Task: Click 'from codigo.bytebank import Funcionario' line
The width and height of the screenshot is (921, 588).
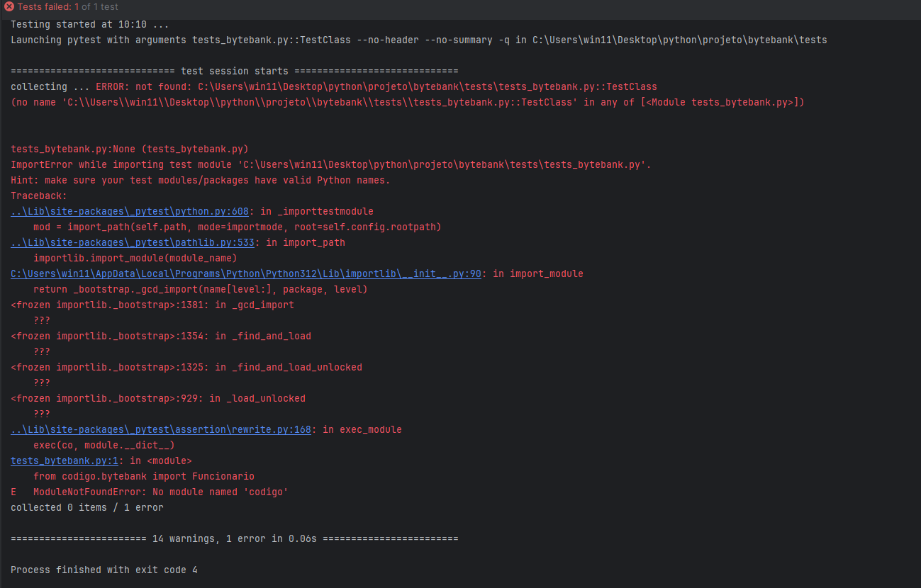Action: coord(144,476)
